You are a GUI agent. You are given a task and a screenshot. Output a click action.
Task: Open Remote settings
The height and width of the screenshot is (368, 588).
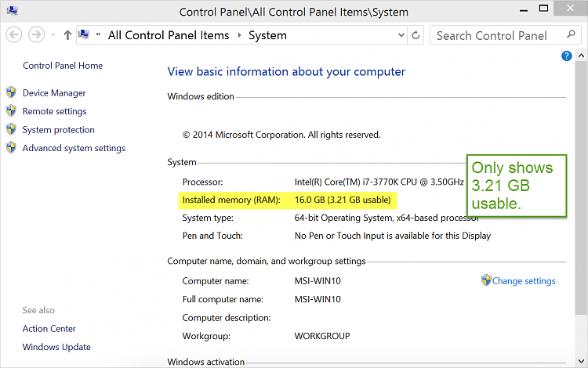point(54,111)
